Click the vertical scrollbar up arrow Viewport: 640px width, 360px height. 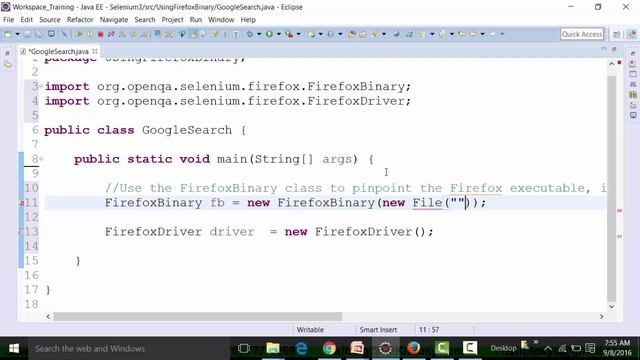(x=611, y=64)
